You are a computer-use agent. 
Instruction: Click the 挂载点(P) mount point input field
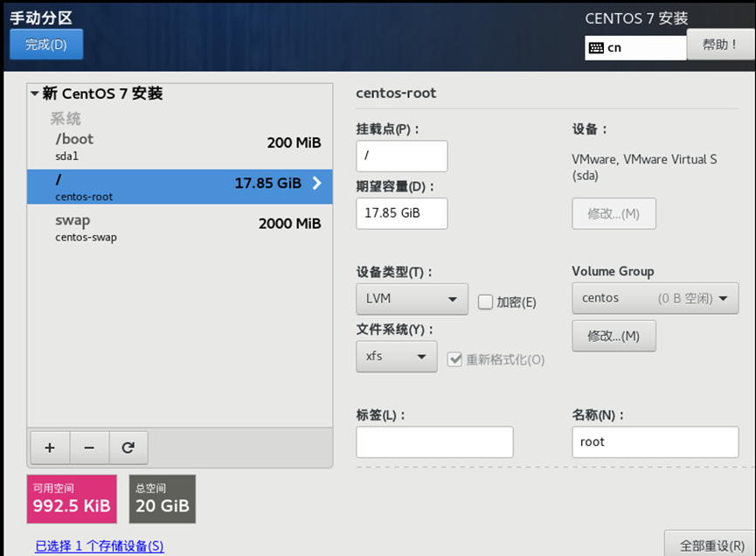tap(402, 156)
